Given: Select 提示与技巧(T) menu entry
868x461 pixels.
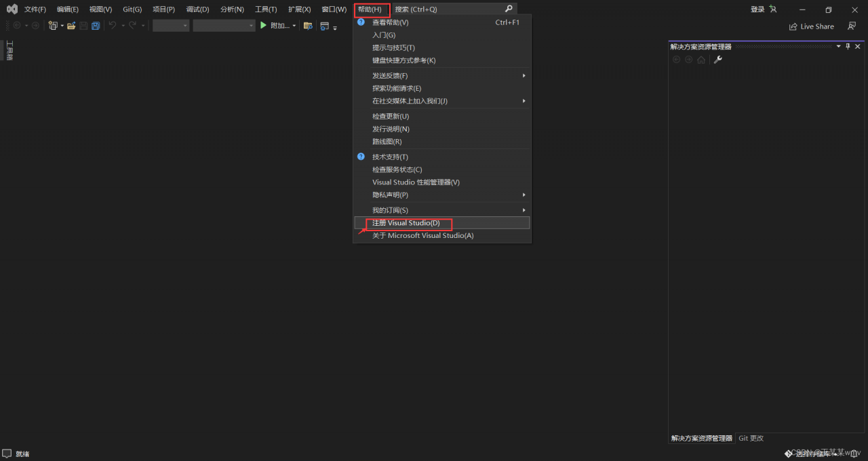Looking at the screenshot, I should (x=442, y=47).
